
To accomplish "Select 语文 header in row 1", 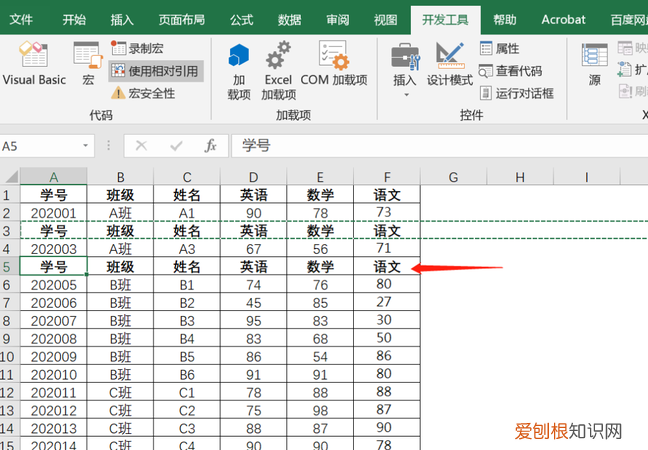I will tap(387, 195).
